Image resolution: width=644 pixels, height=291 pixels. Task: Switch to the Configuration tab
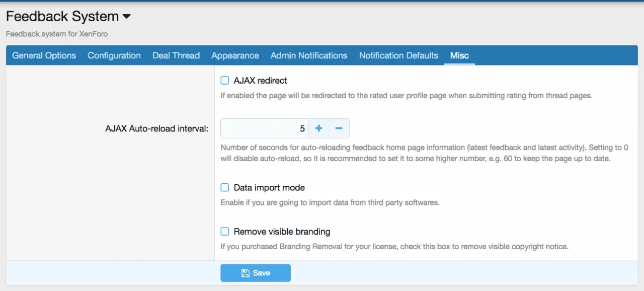(114, 55)
